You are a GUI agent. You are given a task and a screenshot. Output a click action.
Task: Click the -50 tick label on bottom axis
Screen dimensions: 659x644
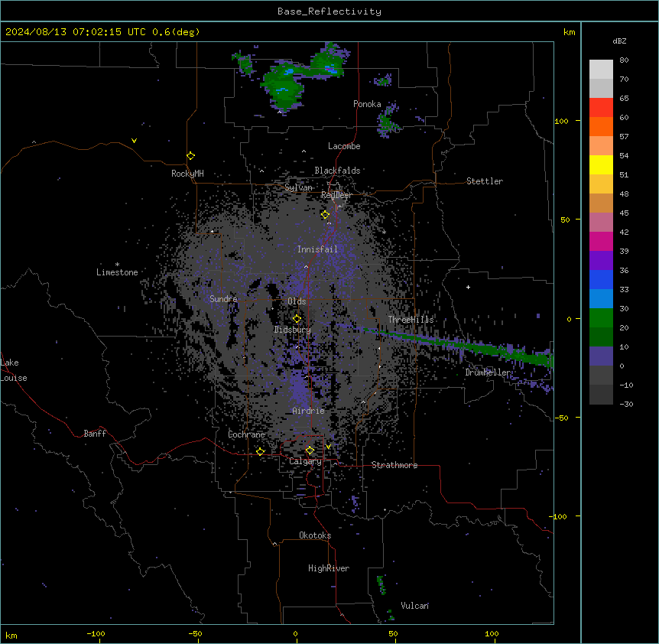[195, 634]
